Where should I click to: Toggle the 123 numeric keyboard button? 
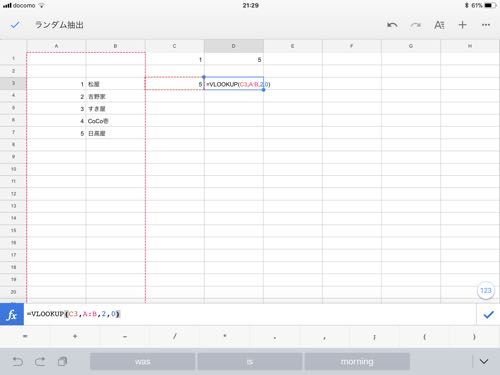(486, 291)
